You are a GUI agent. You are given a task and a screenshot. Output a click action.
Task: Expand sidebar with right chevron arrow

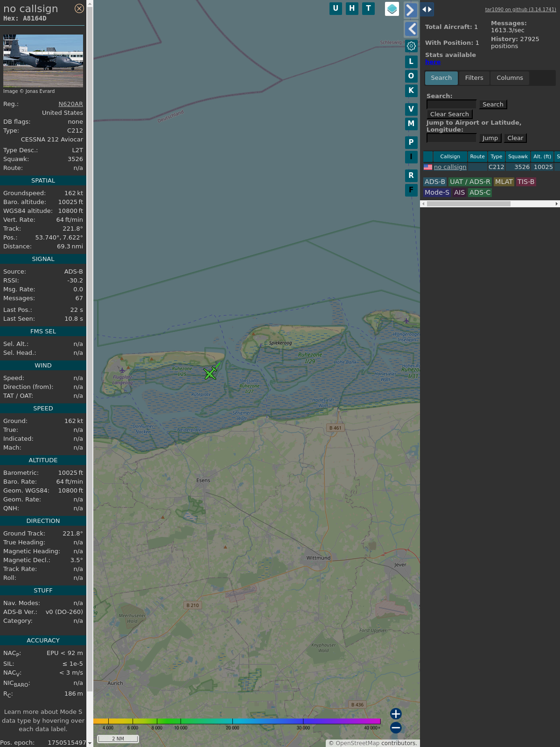click(411, 10)
